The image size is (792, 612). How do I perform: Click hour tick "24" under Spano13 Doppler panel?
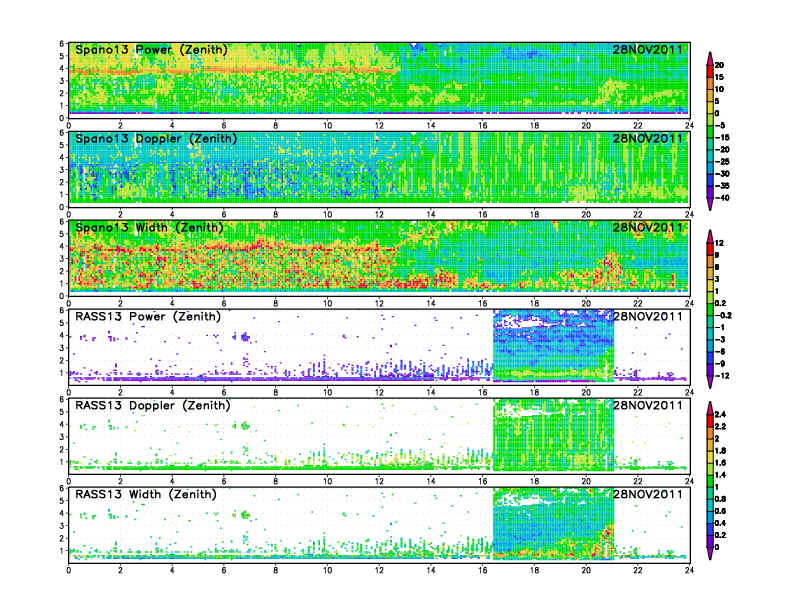689,215
